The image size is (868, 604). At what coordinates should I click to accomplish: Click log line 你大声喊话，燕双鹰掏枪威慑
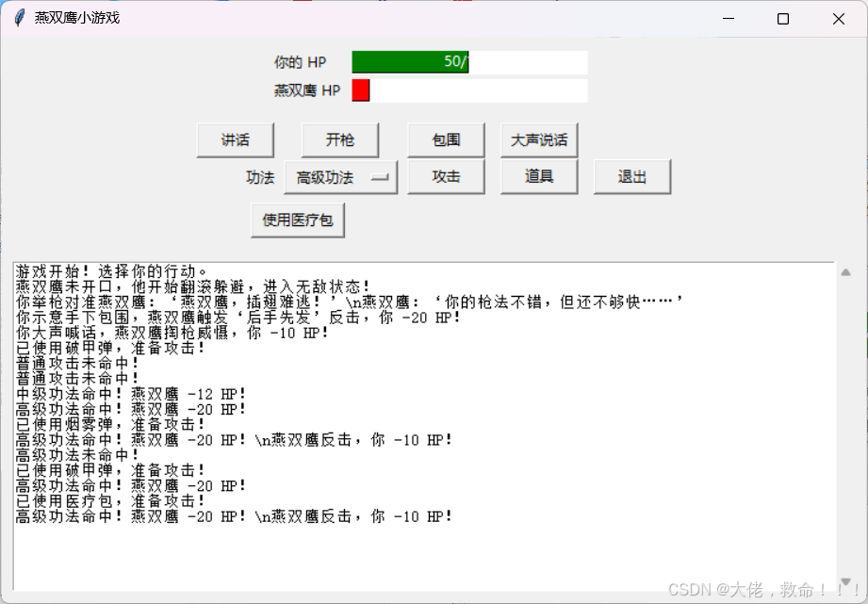point(172,333)
